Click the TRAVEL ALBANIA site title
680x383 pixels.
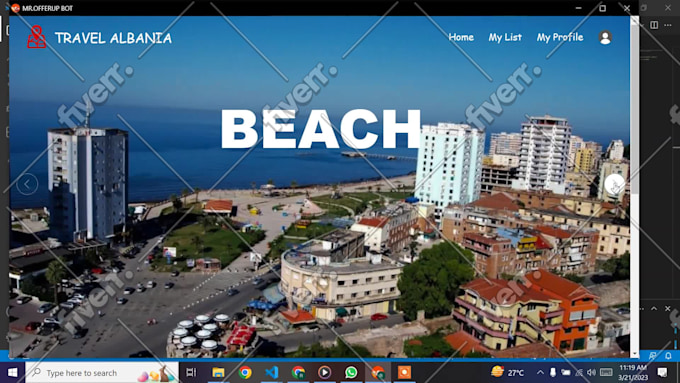(x=113, y=38)
